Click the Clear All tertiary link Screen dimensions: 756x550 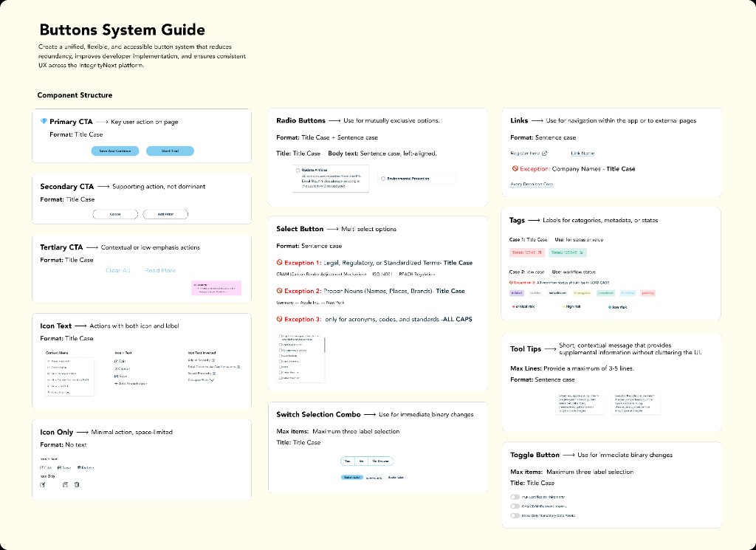118,270
